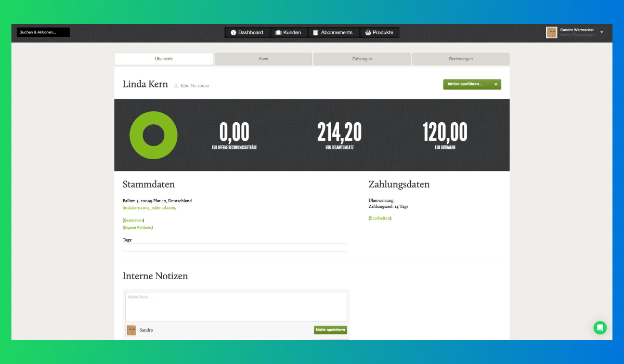This screenshot has width=624, height=364.
Task: Open the chat widget bubble
Action: coord(600,328)
